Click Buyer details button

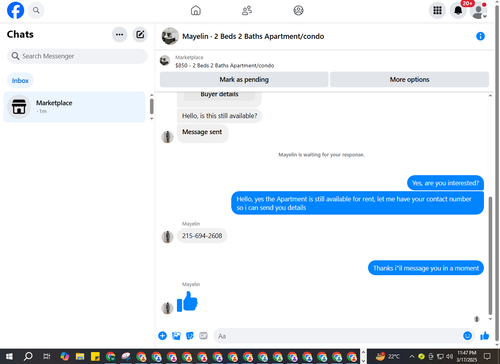point(219,95)
